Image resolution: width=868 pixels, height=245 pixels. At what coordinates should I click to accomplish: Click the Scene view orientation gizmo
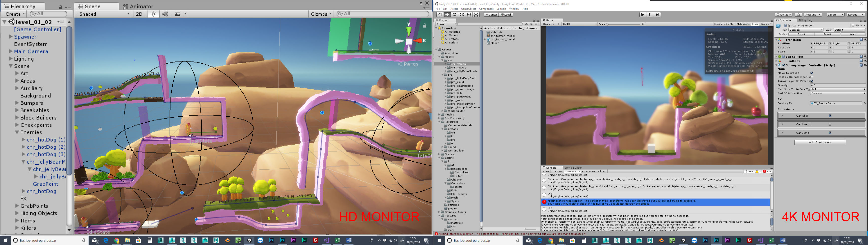point(409,41)
